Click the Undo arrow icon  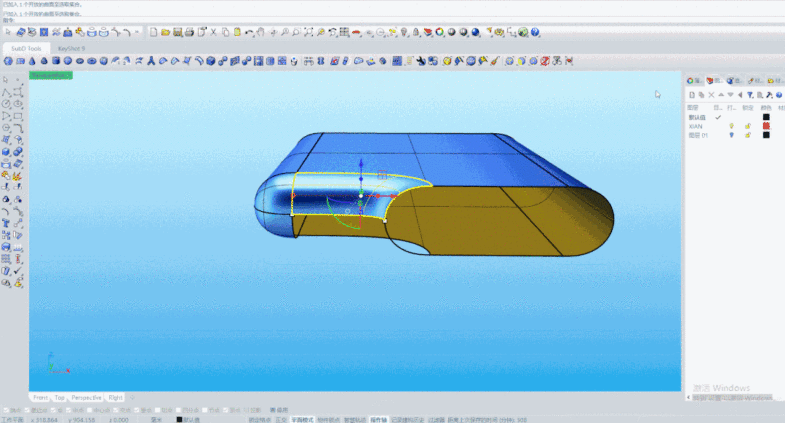[249, 32]
